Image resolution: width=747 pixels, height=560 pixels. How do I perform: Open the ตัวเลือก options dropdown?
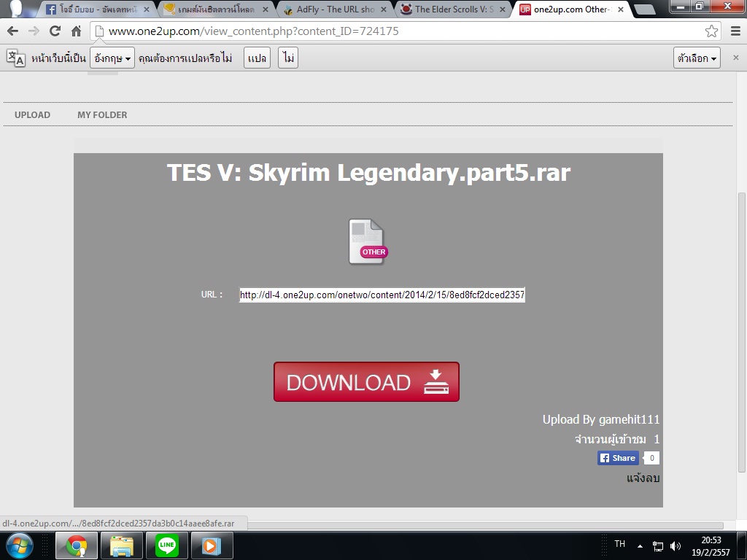[697, 58]
